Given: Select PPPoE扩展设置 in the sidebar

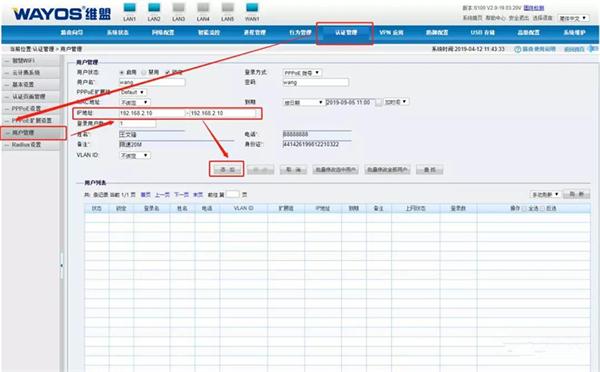Looking at the screenshot, I should click(x=31, y=121).
